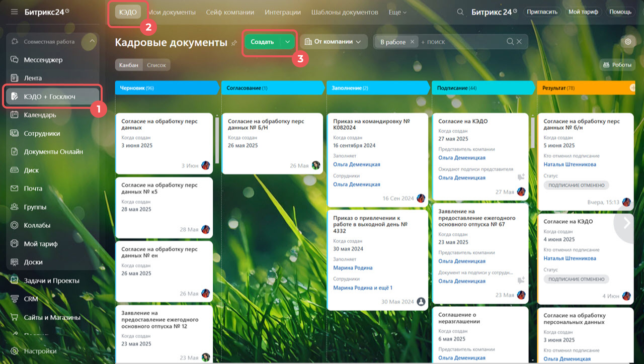Click the pin icon next to Кадровые документы
Screen dimensions: 644x364
[x=234, y=43]
